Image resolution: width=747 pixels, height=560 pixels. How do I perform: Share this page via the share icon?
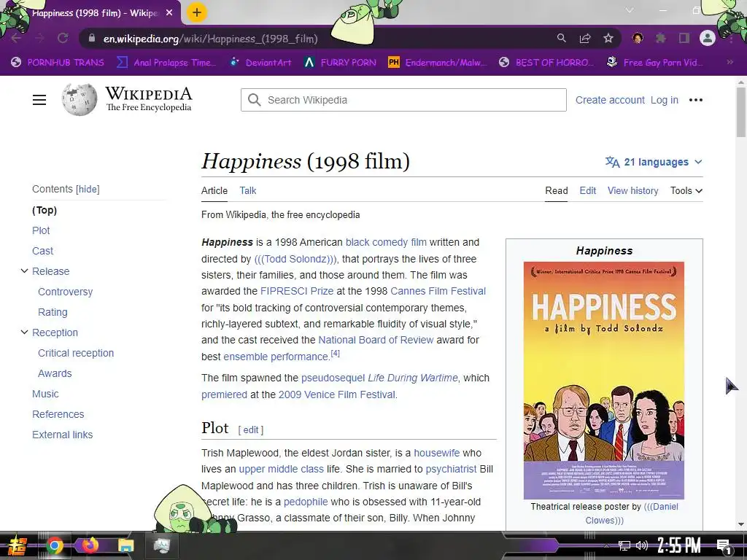(x=585, y=38)
